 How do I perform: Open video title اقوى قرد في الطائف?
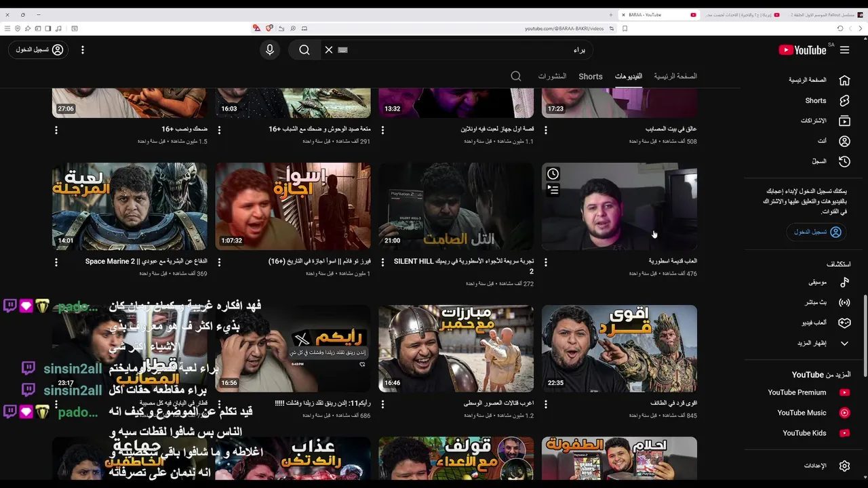tap(673, 403)
